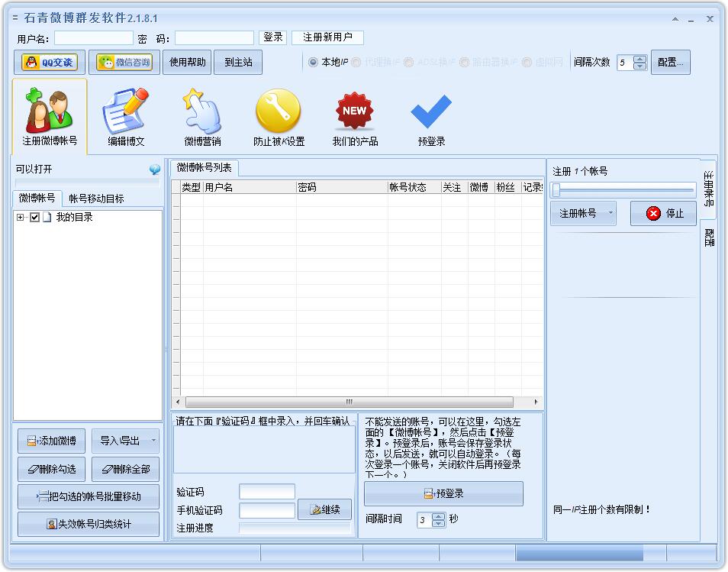The width and height of the screenshot is (728, 572).
Task: Focus the 用户名 input field
Action: pyautogui.click(x=94, y=38)
